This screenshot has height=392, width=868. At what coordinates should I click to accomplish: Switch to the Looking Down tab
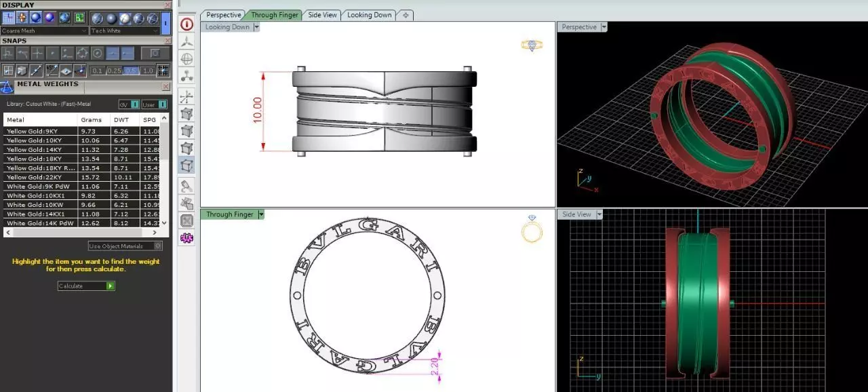coord(370,15)
